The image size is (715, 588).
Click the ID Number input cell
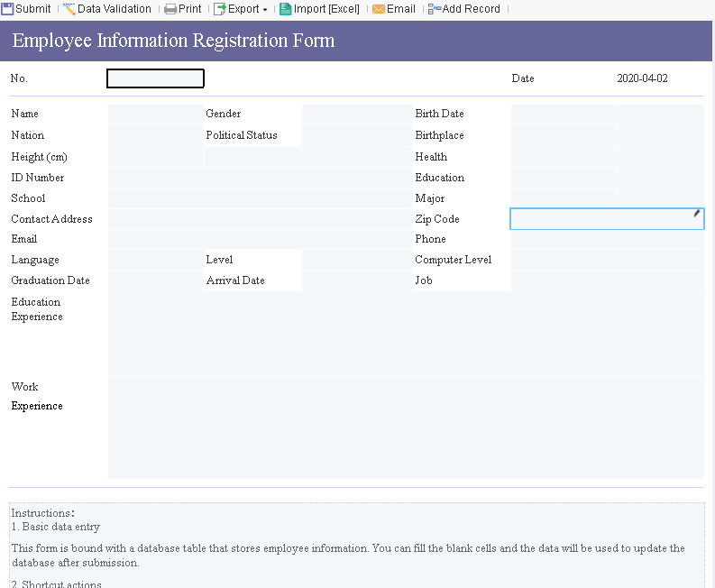tap(261, 178)
